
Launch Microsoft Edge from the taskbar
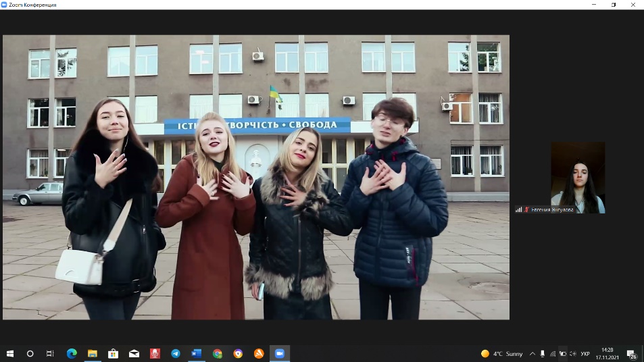click(x=72, y=353)
